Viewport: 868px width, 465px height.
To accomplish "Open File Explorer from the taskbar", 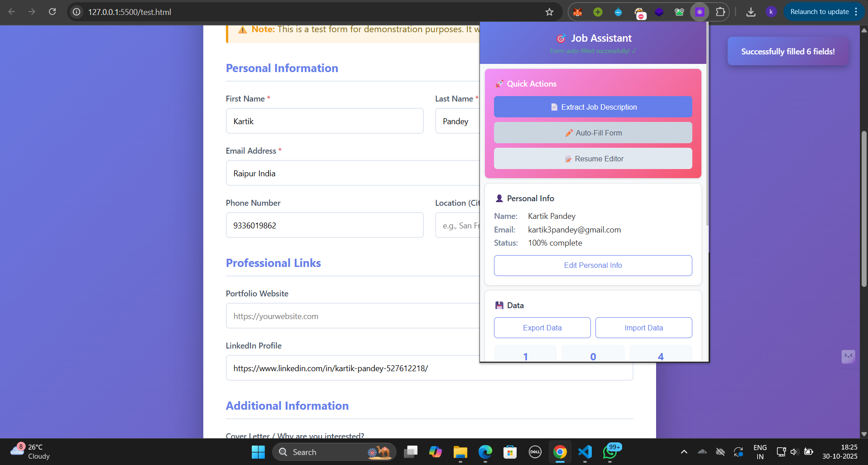I will click(x=460, y=452).
